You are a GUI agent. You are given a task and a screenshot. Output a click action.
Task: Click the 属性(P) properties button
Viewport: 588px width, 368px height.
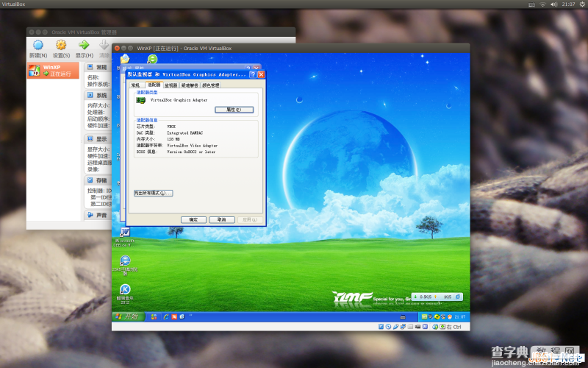[234, 110]
